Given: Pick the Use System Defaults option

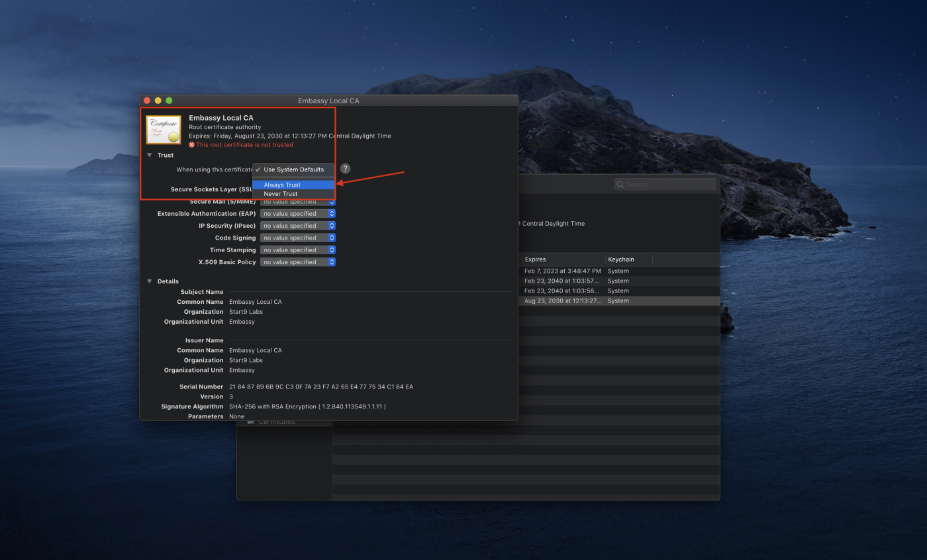Looking at the screenshot, I should [293, 169].
